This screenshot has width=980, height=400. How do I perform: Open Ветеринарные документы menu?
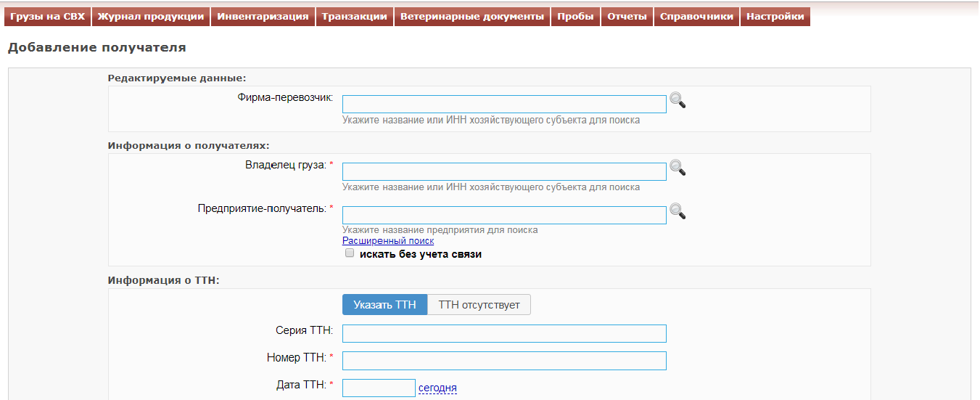click(x=472, y=17)
